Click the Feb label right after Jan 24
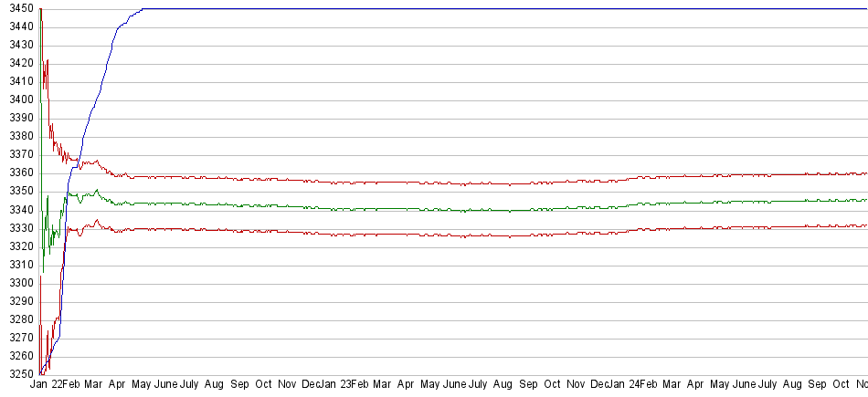Image resolution: width=868 pixels, height=397 pixels. tap(649, 385)
